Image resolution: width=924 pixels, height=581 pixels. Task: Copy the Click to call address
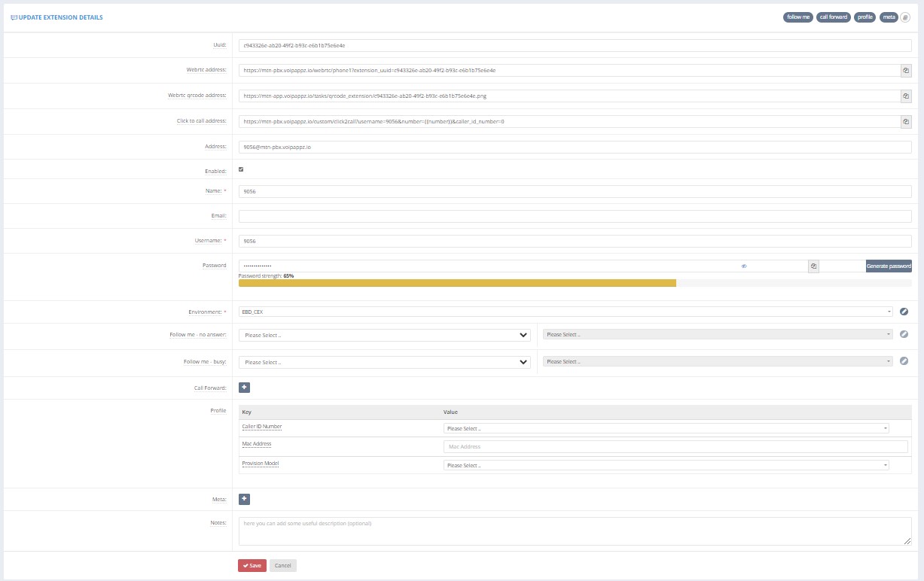point(906,121)
